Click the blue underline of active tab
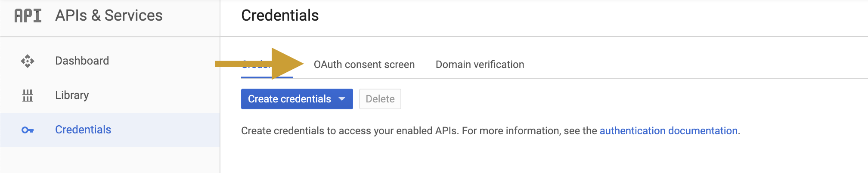Screen dimensions: 868x173 coord(256,77)
